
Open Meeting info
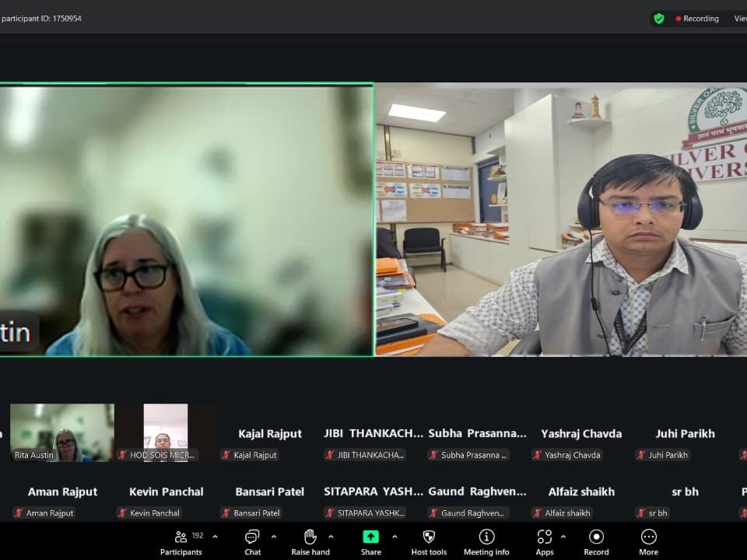point(486,537)
